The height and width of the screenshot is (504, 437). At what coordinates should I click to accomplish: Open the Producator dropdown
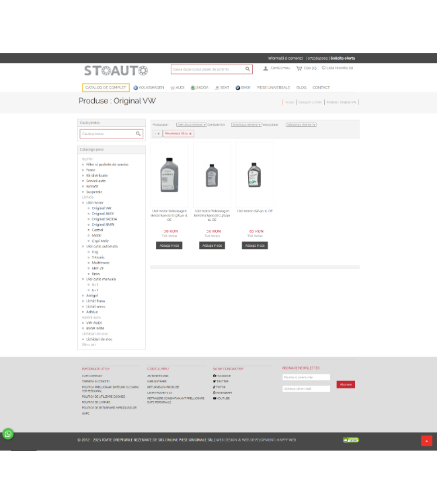[192, 125]
